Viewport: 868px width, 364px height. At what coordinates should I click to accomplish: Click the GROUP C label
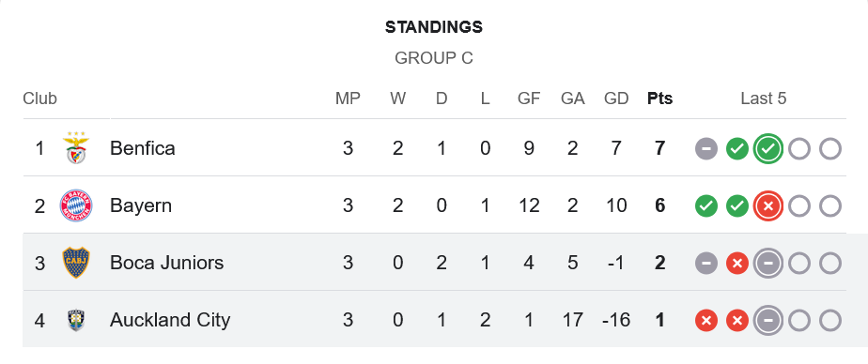coord(434,58)
